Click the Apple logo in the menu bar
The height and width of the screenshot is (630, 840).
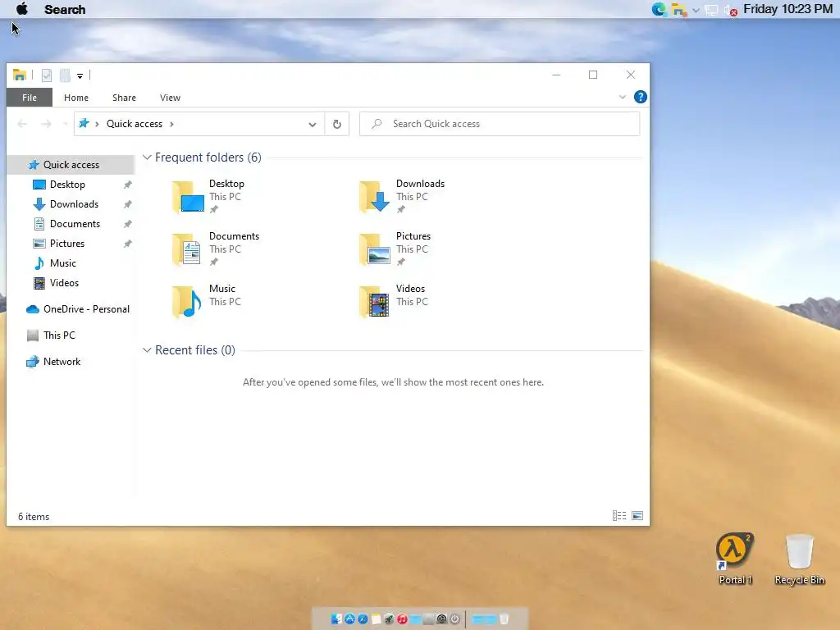(22, 9)
